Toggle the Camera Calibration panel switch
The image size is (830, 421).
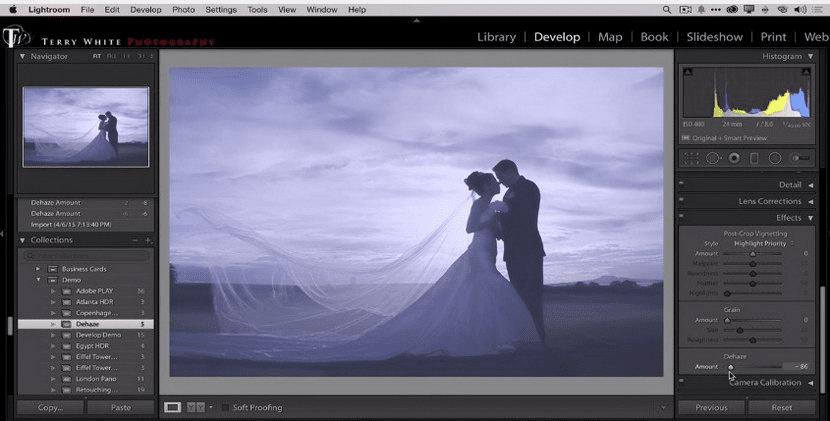click(681, 380)
